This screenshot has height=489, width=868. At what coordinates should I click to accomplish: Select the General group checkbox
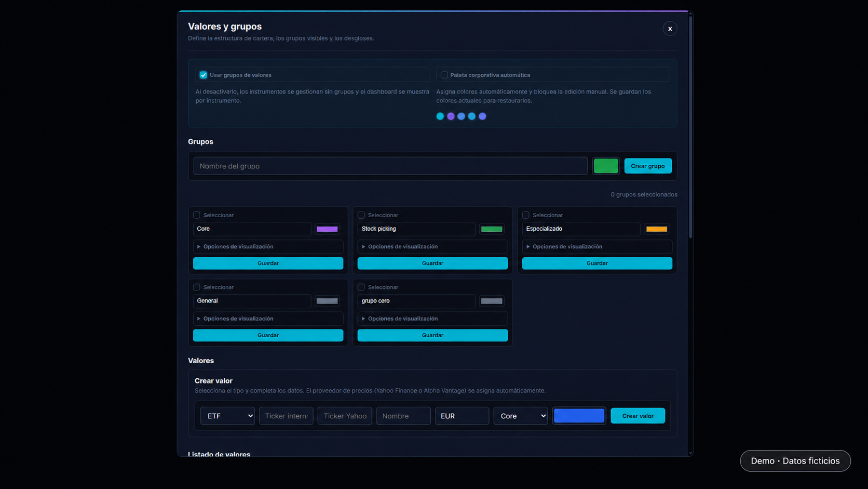197,287
